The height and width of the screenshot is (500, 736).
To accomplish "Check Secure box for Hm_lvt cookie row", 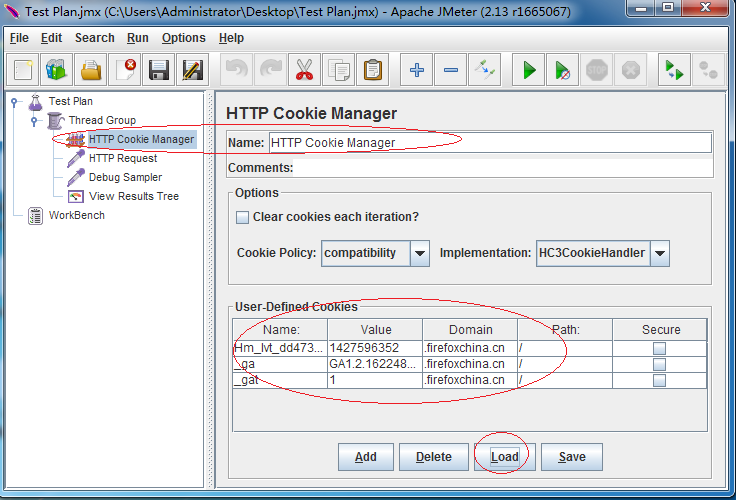I will pyautogui.click(x=659, y=348).
